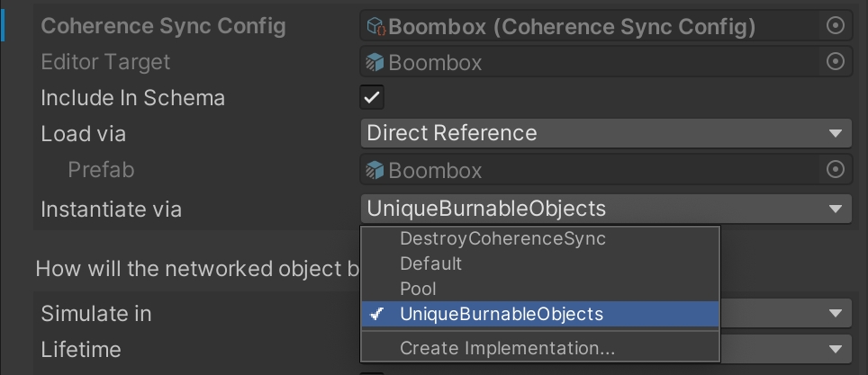Select the Pool menu option

tap(418, 289)
